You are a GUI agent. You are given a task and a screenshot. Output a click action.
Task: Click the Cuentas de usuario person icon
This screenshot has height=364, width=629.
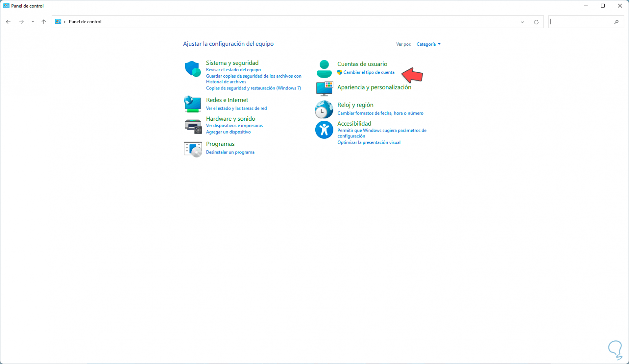click(324, 69)
